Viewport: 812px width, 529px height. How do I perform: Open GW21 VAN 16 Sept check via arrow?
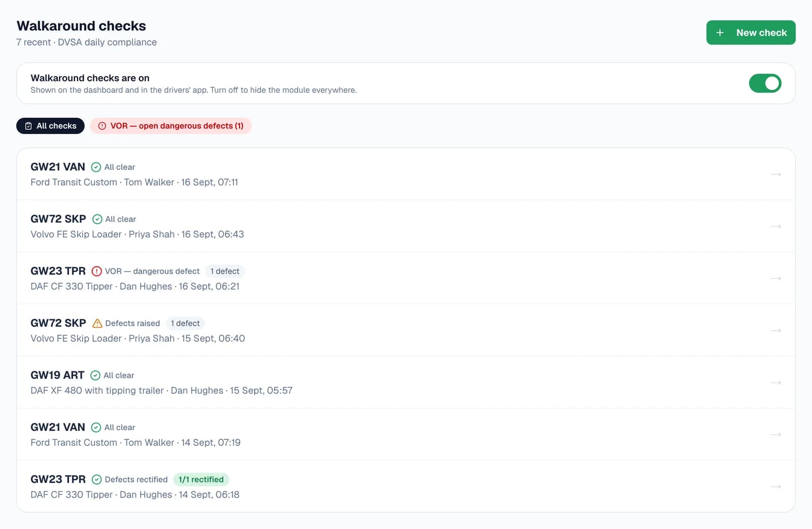776,174
